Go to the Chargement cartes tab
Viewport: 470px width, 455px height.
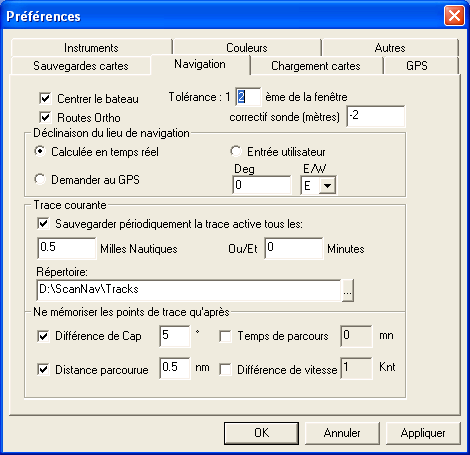point(316,65)
